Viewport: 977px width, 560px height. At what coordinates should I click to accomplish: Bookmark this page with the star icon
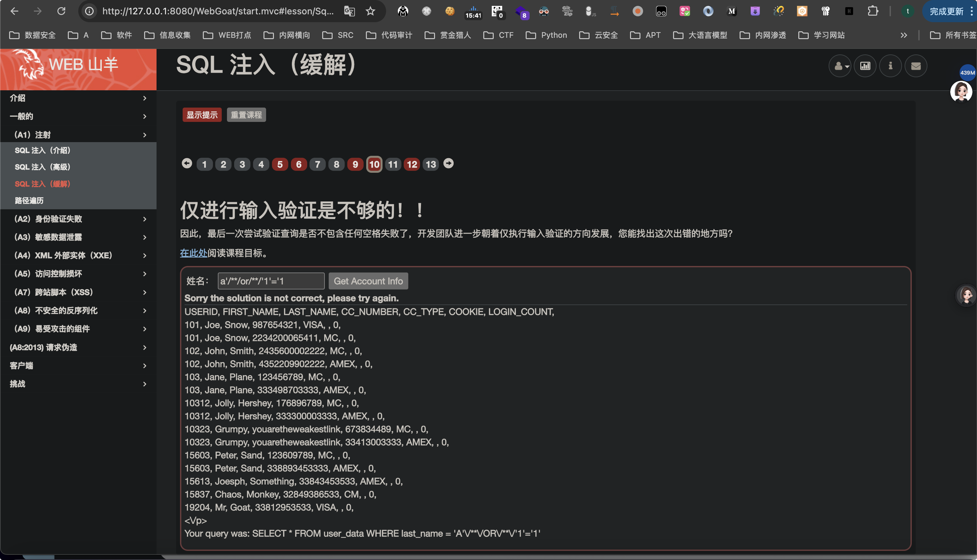tap(370, 11)
